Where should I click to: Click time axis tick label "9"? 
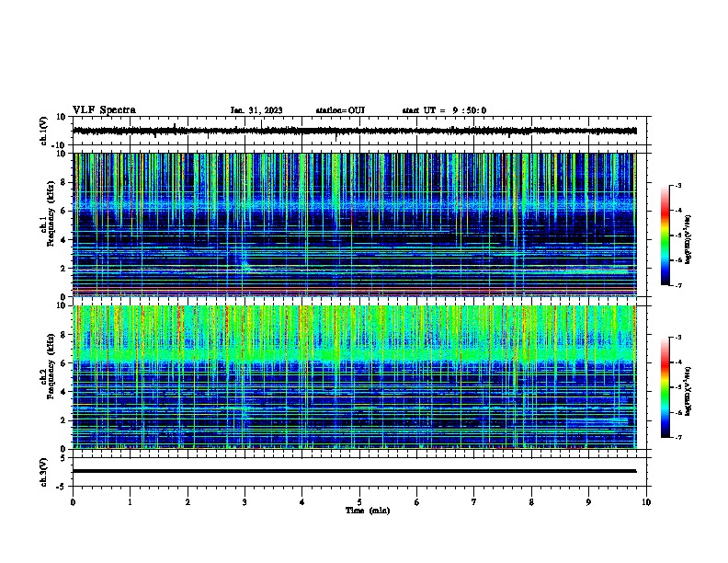[x=588, y=502]
